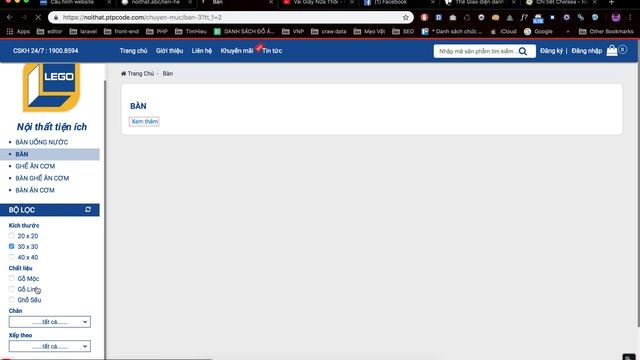This screenshot has width=640, height=360.
Task: Click the blue D extension icon
Action: click(x=438, y=18)
